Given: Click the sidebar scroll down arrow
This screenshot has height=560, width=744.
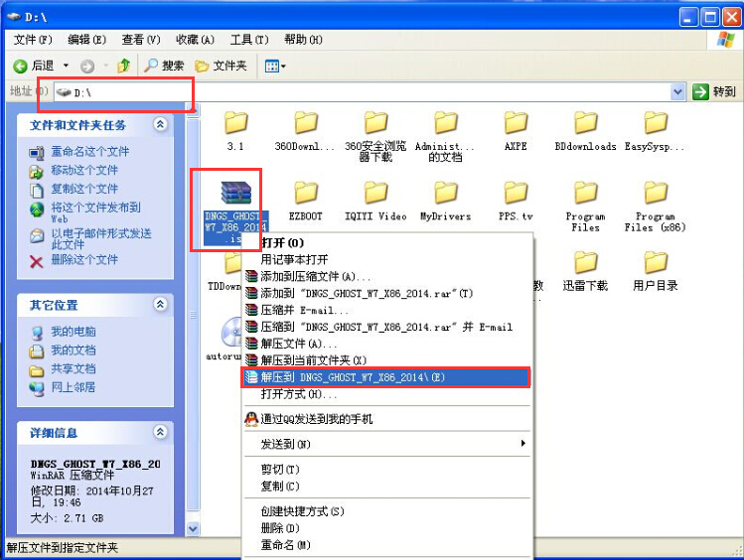Looking at the screenshot, I should pyautogui.click(x=193, y=528).
